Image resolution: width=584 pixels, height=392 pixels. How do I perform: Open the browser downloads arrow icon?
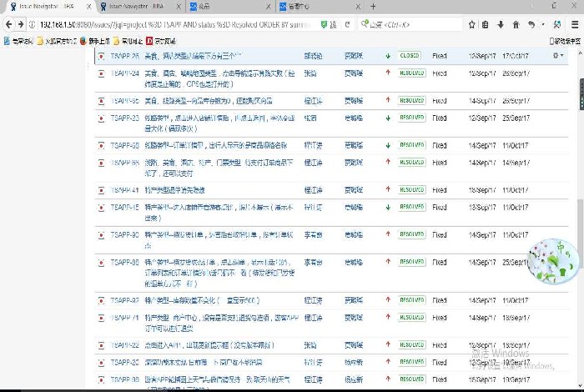(x=501, y=24)
